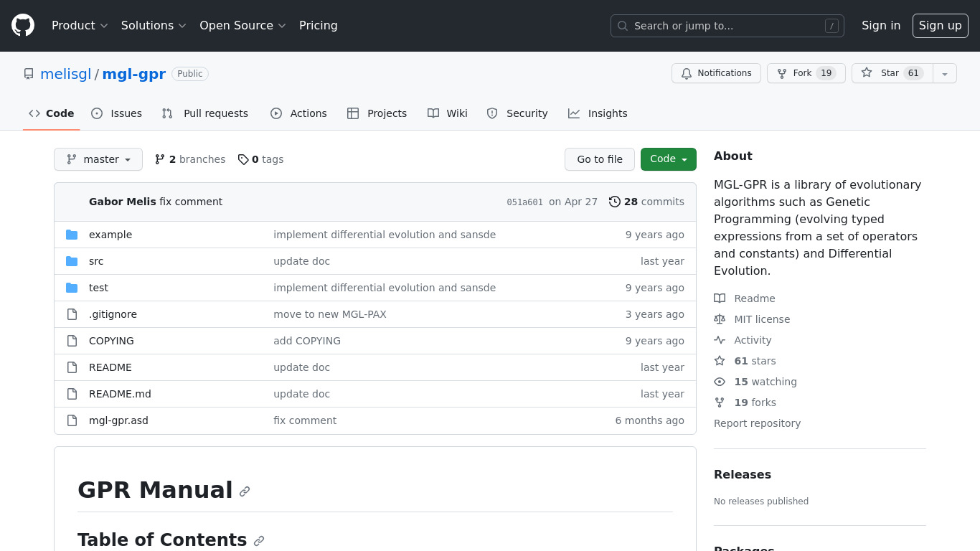Viewport: 980px width, 551px height.
Task: Open the 2 branches link
Action: pyautogui.click(x=190, y=159)
